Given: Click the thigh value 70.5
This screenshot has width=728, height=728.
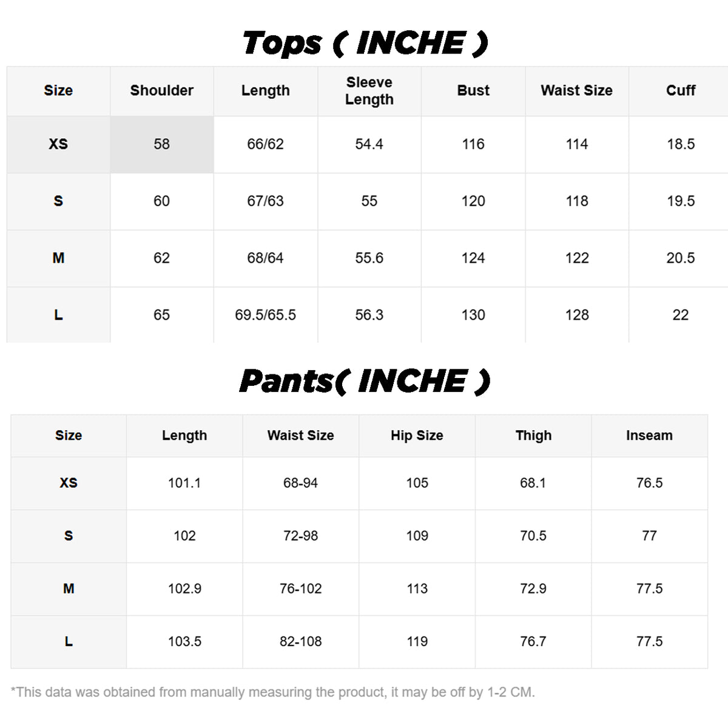Looking at the screenshot, I should pos(533,536).
